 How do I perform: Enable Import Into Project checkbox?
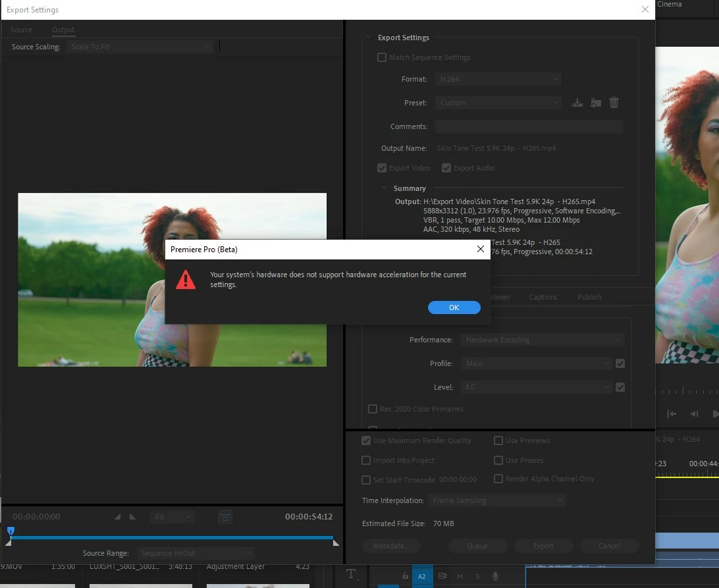click(366, 460)
